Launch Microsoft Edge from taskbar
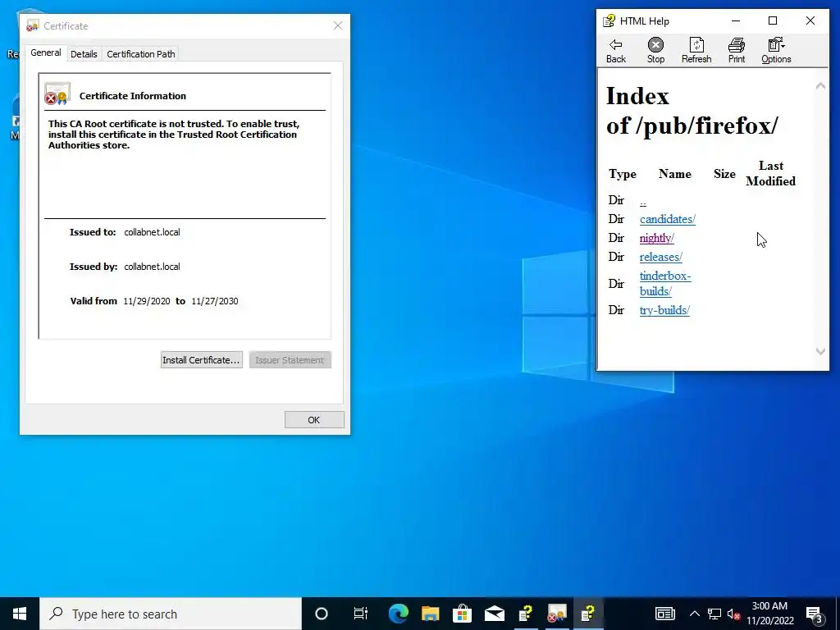The height and width of the screenshot is (630, 840). [x=398, y=614]
